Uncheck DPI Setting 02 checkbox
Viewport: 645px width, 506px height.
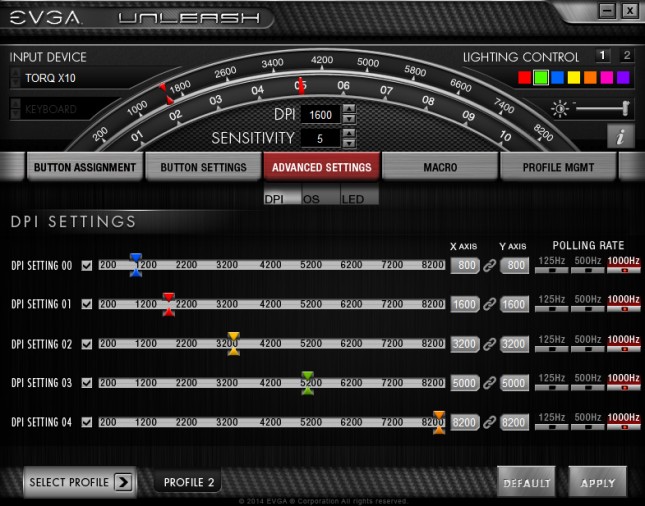point(87,344)
